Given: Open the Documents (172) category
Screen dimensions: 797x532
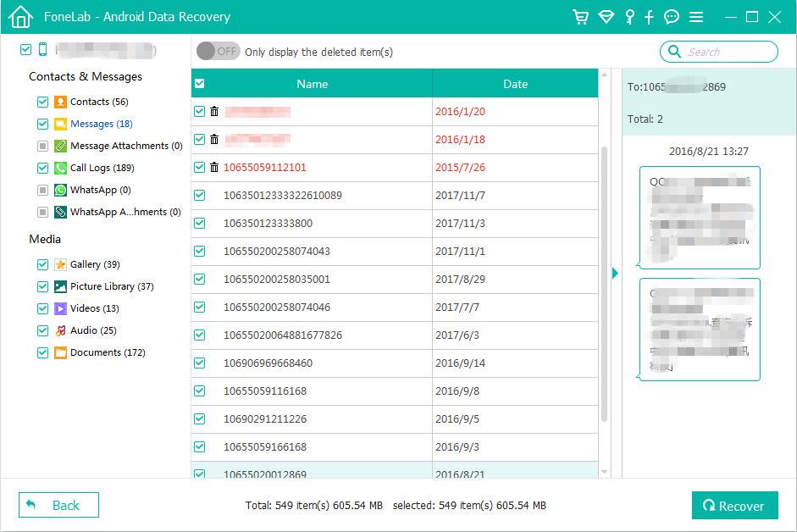Looking at the screenshot, I should (x=108, y=352).
